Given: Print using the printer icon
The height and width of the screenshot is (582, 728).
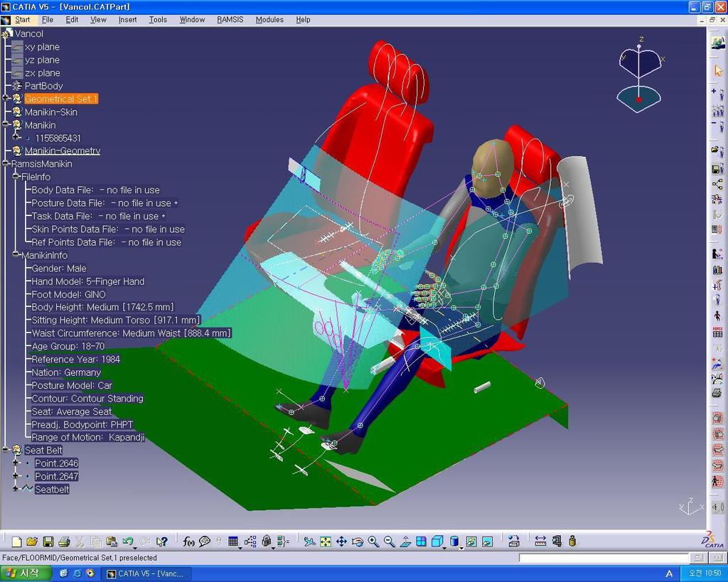Looking at the screenshot, I should [64, 541].
